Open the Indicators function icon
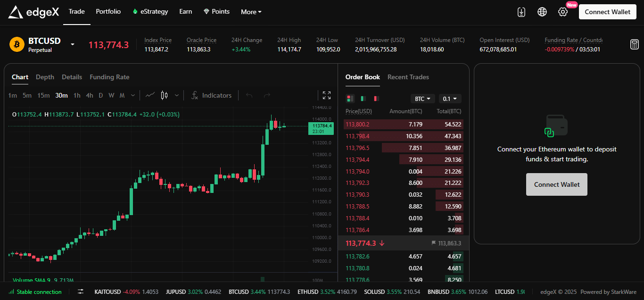This screenshot has height=300, width=644. (x=194, y=95)
